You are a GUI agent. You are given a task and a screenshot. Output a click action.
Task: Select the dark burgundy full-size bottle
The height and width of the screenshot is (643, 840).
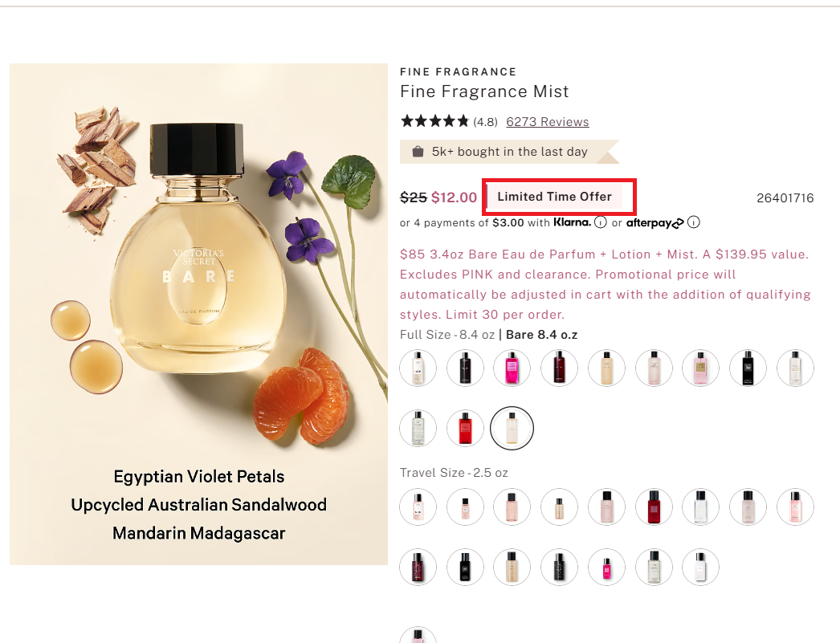(559, 368)
